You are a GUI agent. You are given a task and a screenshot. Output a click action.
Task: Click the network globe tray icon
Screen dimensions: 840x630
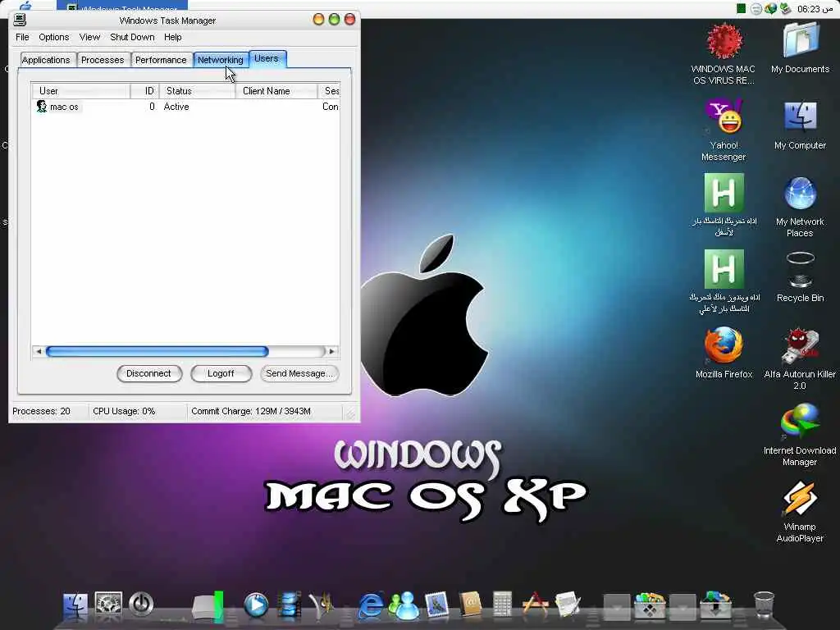pyautogui.click(x=770, y=8)
